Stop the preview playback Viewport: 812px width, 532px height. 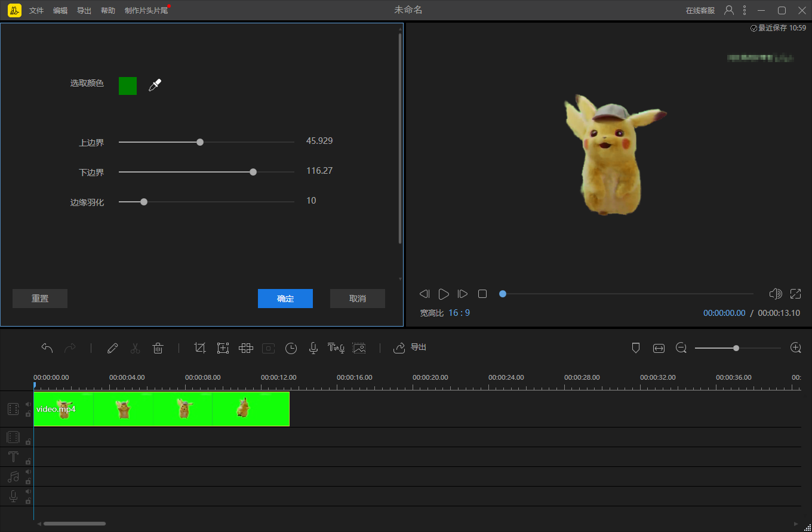(482, 294)
